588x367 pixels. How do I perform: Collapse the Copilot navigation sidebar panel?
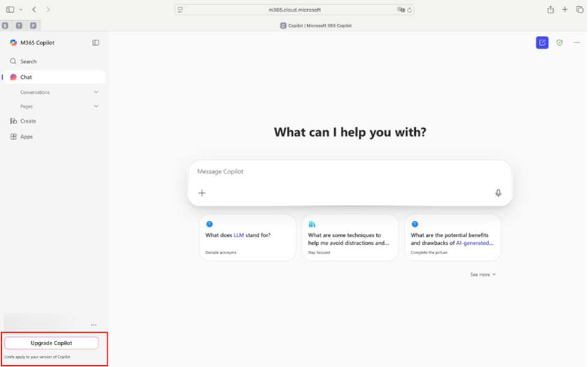(95, 43)
